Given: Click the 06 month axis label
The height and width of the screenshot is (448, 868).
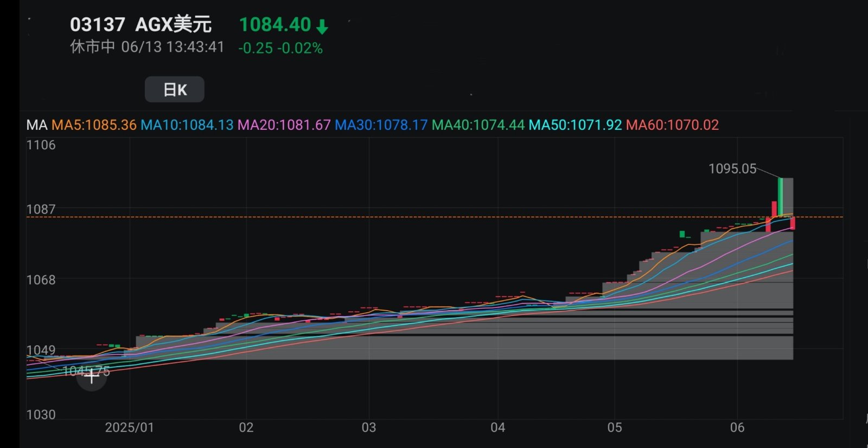Looking at the screenshot, I should tap(737, 427).
